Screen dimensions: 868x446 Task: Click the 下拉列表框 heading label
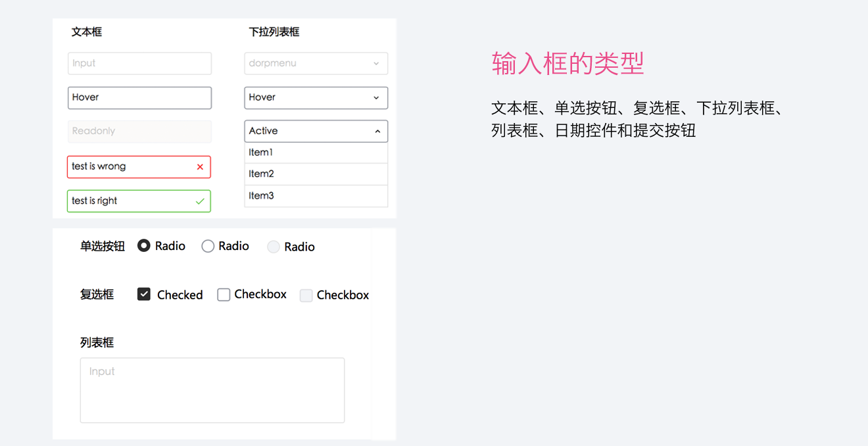point(274,32)
